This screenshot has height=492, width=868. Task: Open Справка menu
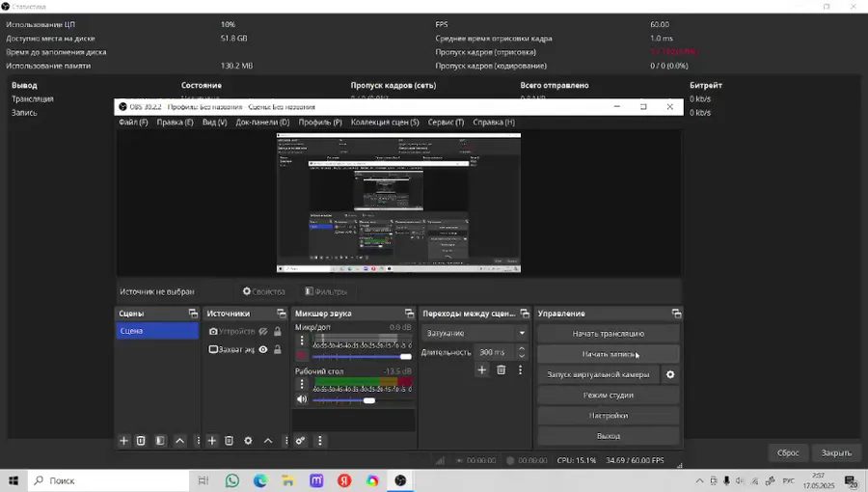point(493,123)
